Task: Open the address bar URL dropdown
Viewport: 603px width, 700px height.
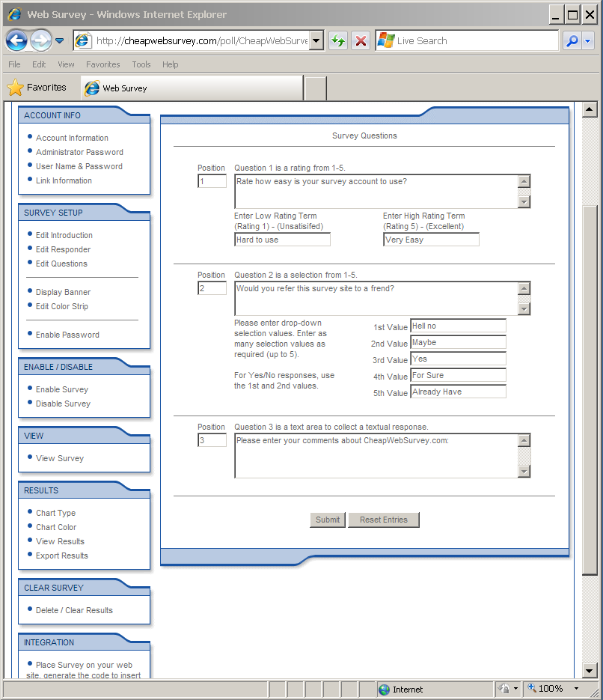Action: pyautogui.click(x=316, y=41)
